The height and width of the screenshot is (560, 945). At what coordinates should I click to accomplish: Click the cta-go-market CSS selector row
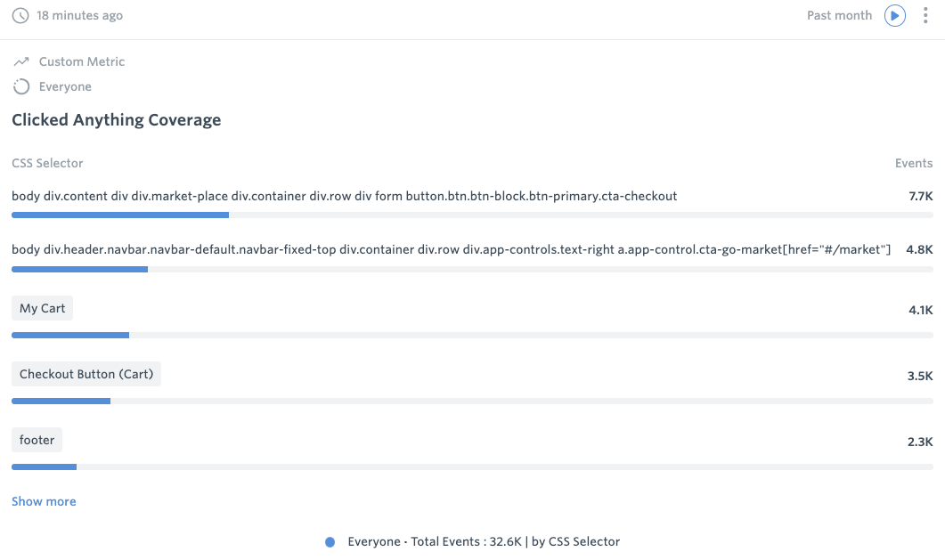click(451, 249)
